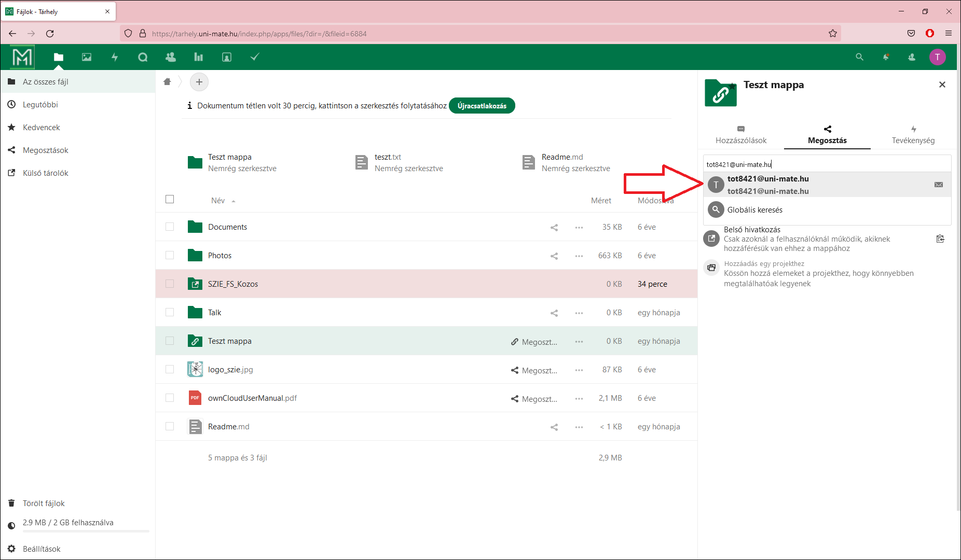The width and height of the screenshot is (961, 560).
Task: Click the share icon for Documents folder
Action: 554,227
